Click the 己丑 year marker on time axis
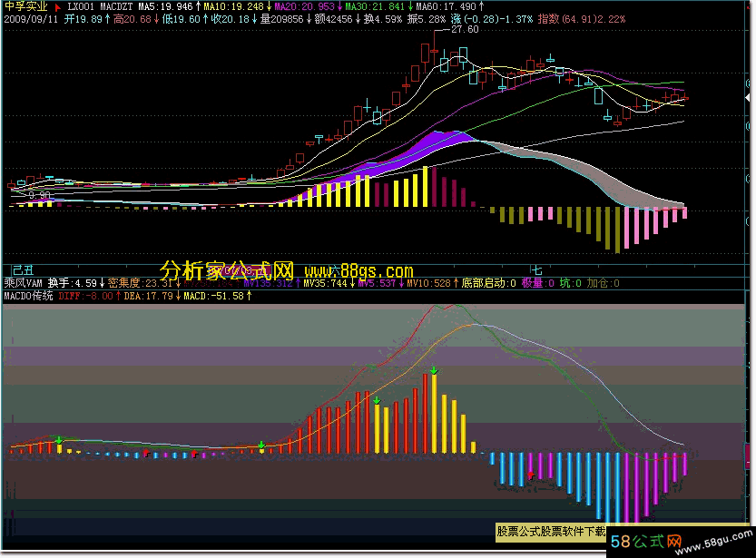This screenshot has height=558, width=756. coord(22,269)
